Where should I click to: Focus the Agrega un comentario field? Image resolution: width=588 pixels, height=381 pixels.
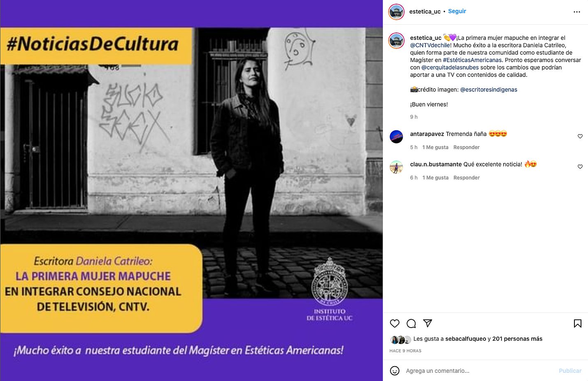pyautogui.click(x=477, y=371)
